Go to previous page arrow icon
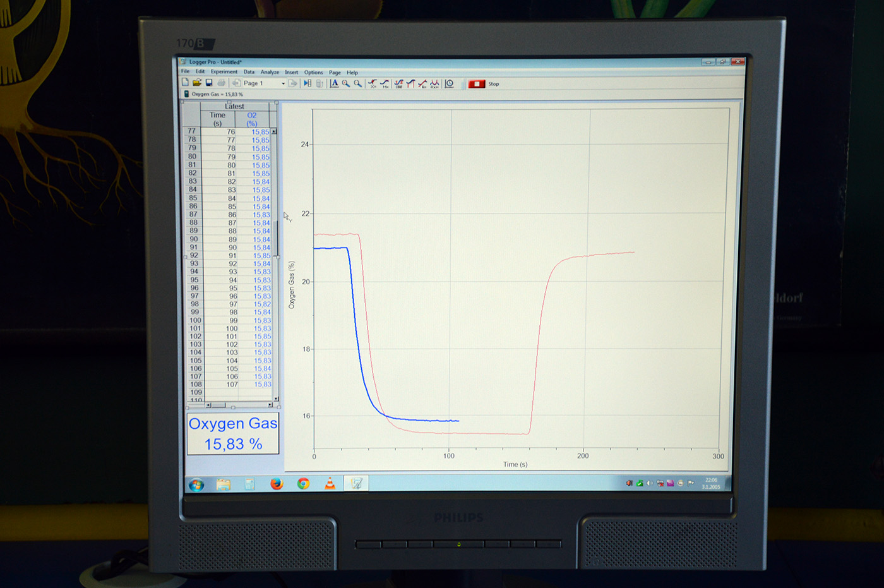Screen dimensions: 884x588 coord(236,83)
